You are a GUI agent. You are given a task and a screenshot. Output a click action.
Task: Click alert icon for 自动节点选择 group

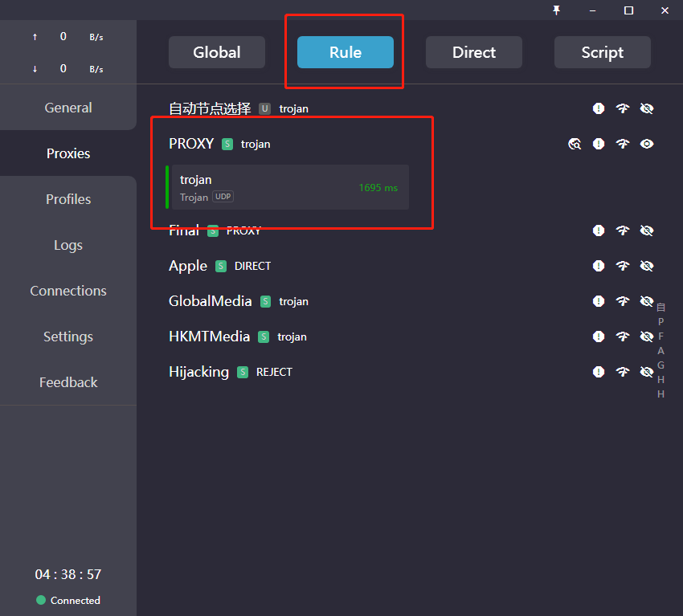599,108
